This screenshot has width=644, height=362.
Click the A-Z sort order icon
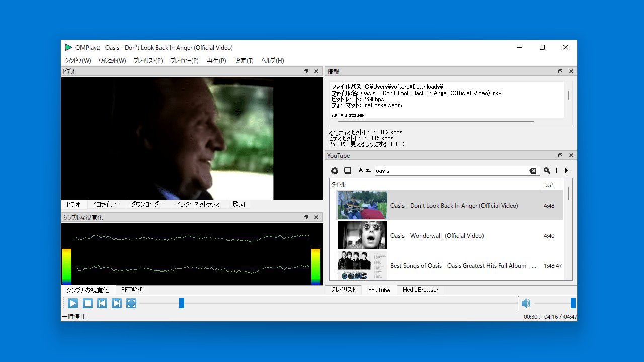pyautogui.click(x=365, y=171)
